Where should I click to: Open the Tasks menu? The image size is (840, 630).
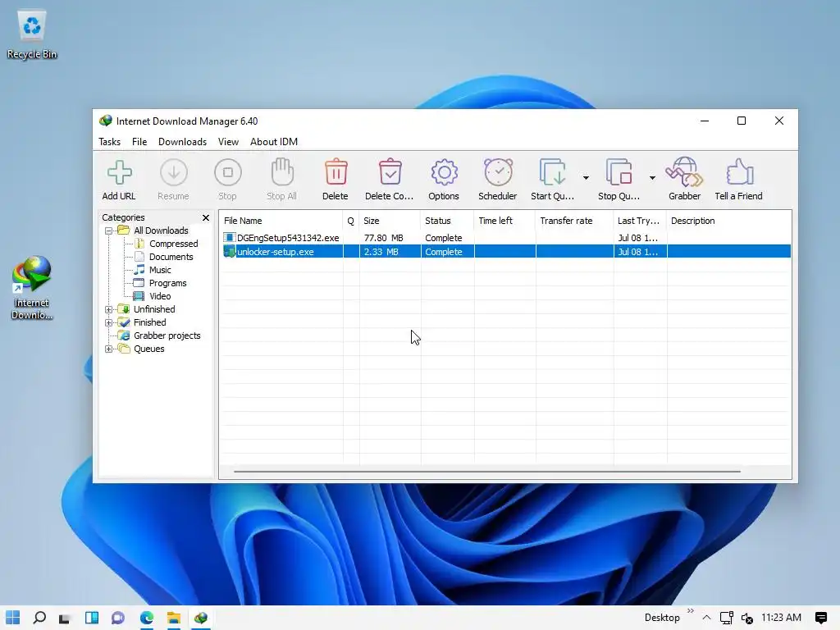[x=109, y=141]
